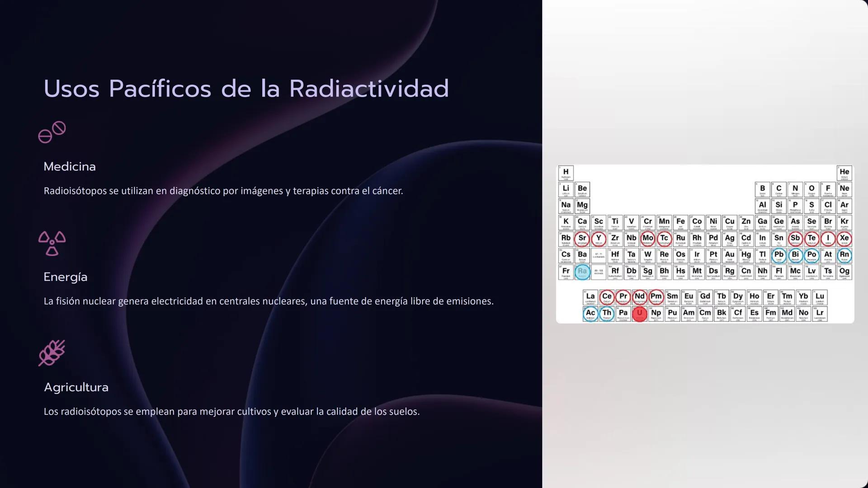868x488 pixels.
Task: Select the radioactive trefoil icon above Energía
Action: coord(52,244)
